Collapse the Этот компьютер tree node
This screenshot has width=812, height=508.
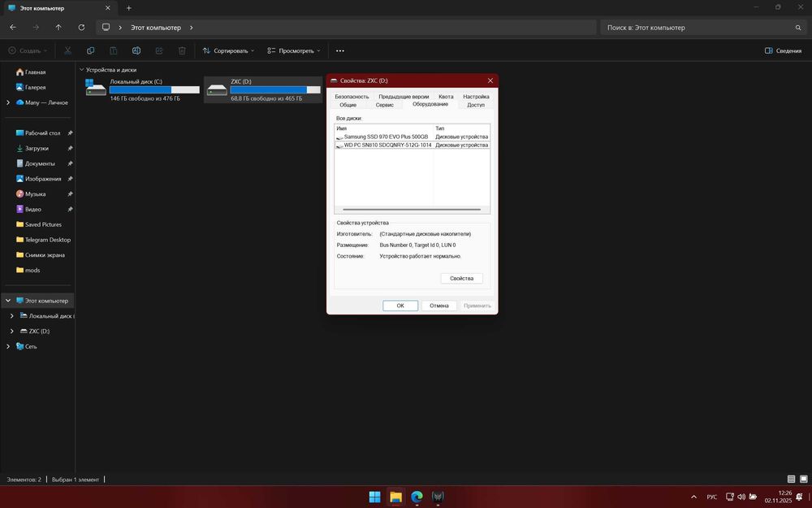pyautogui.click(x=8, y=301)
